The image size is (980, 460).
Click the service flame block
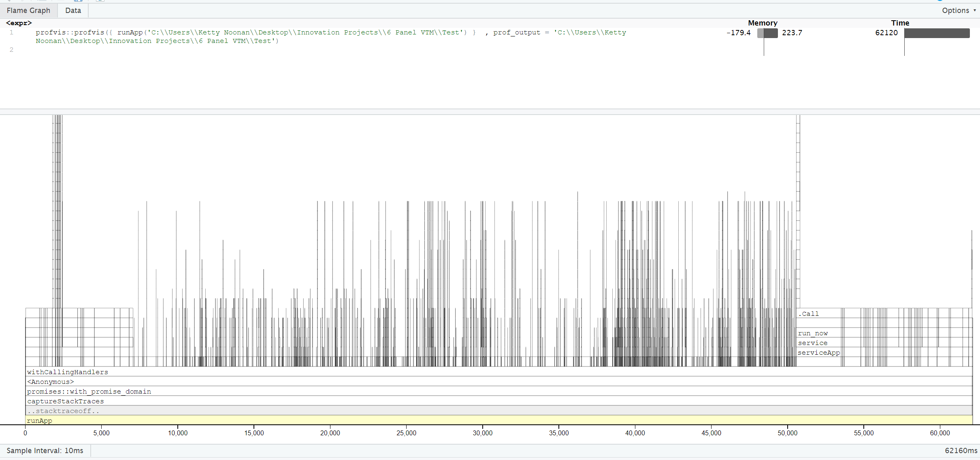pyautogui.click(x=819, y=343)
